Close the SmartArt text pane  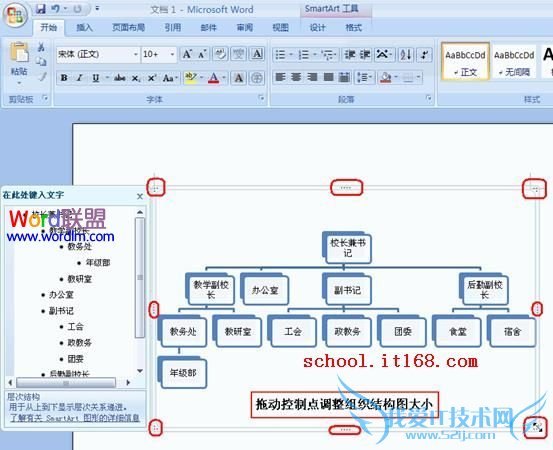point(140,196)
